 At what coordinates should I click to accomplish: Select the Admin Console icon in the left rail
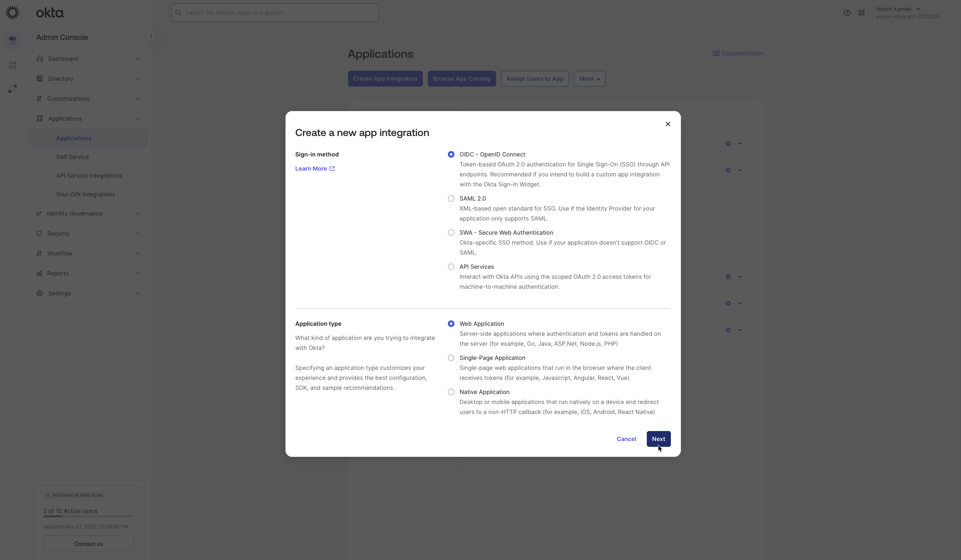[x=12, y=40]
